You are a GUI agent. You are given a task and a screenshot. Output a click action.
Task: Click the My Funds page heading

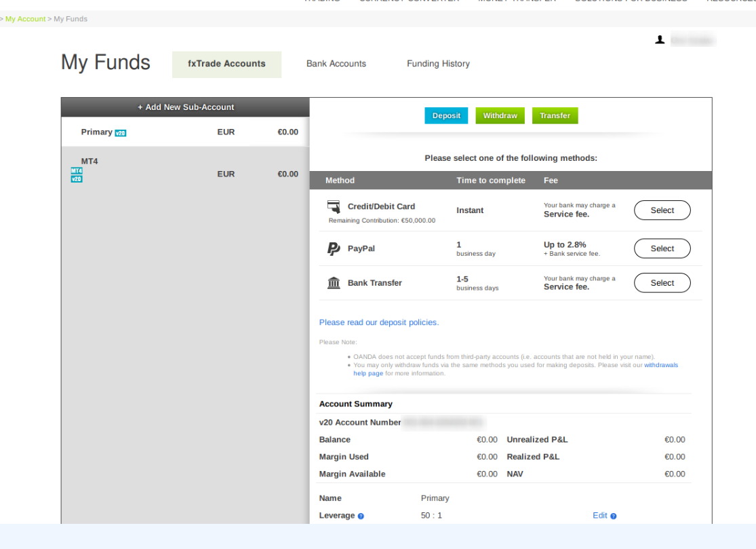pos(106,62)
